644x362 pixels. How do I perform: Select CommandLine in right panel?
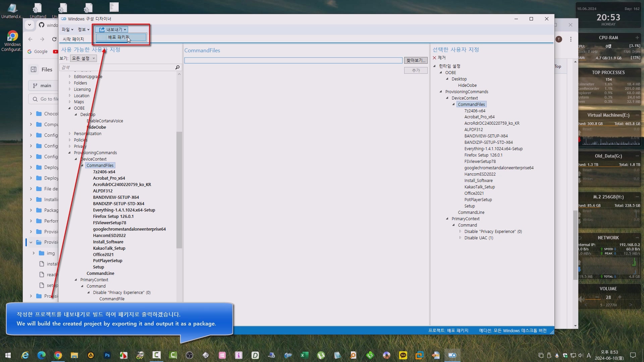[471, 212]
